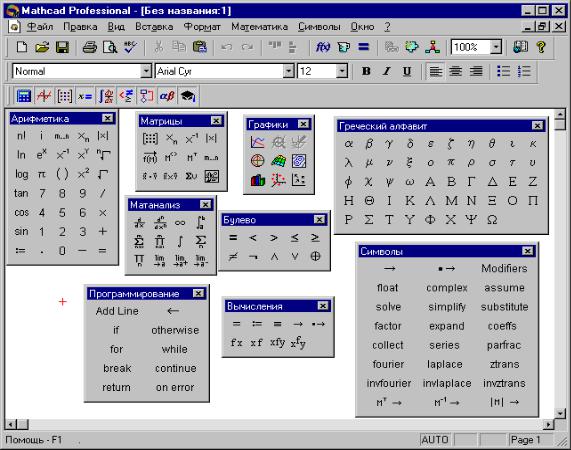The width and height of the screenshot is (571, 450).
Task: Insert Greek letter alpha
Action: 348,144
